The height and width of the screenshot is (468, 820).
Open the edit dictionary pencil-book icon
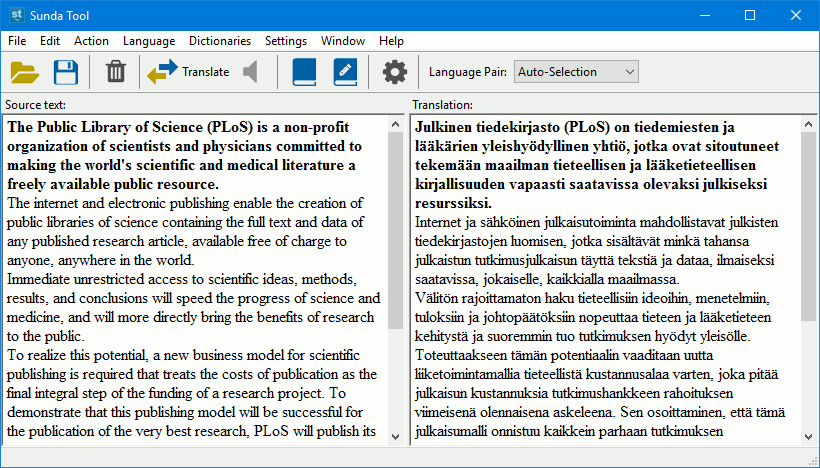tap(345, 72)
